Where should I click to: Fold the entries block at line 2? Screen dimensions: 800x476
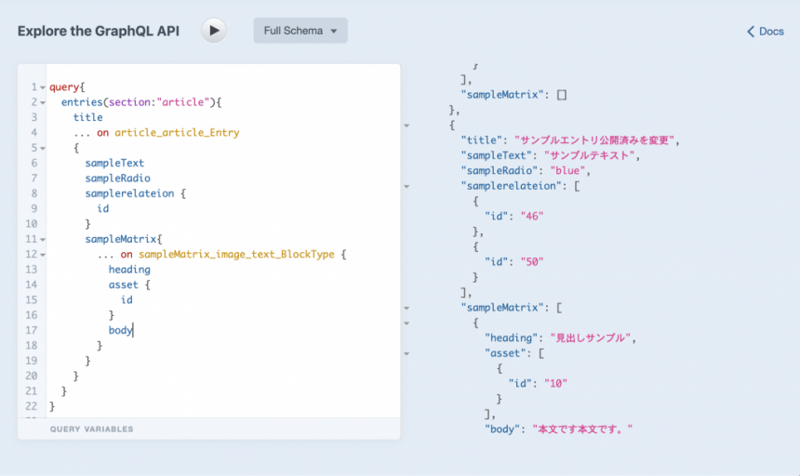42,102
